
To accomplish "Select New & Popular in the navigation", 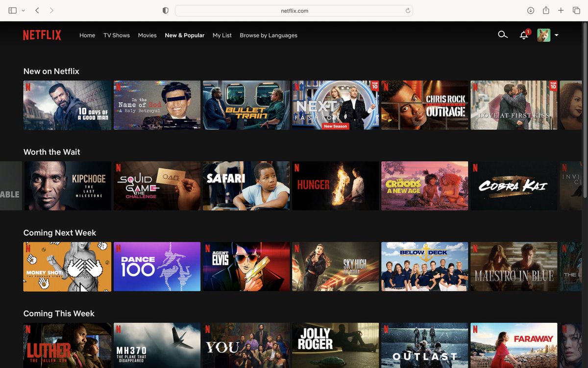I will tap(185, 35).
